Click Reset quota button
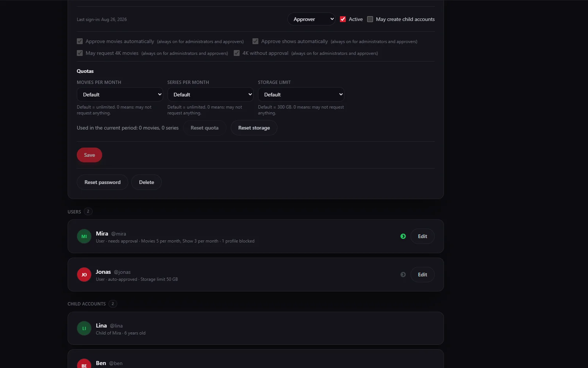Image resolution: width=588 pixels, height=368 pixels. 204,128
